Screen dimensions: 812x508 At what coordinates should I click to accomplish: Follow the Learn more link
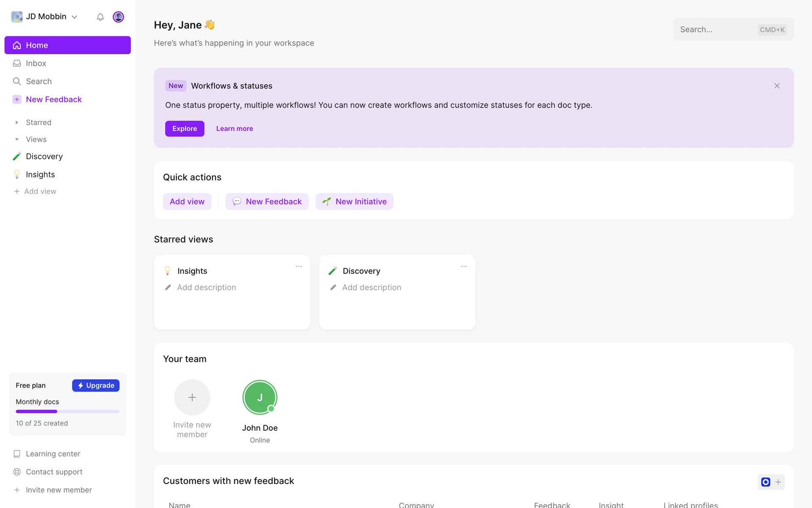pos(234,129)
